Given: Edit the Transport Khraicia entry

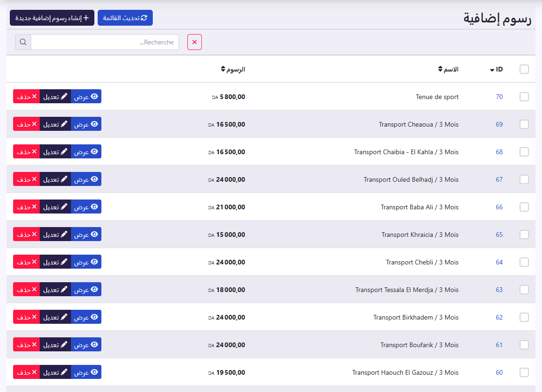Looking at the screenshot, I should (x=55, y=235).
